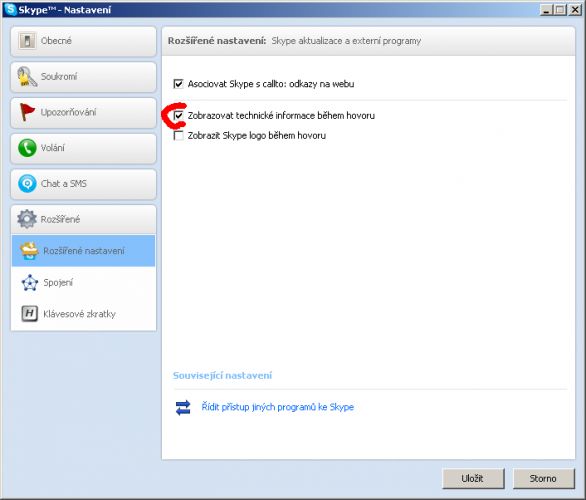This screenshot has width=586, height=500.
Task: Click the Klávesové zkratky H key icon
Action: click(30, 314)
